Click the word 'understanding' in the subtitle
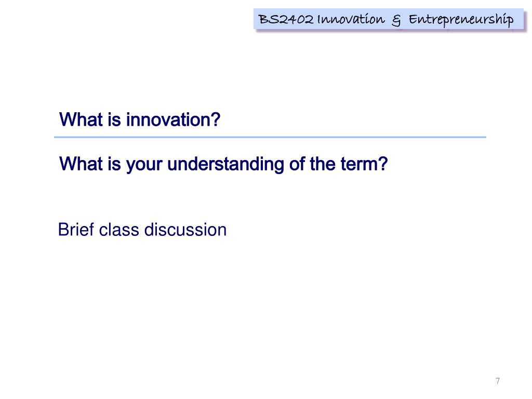 225,164
